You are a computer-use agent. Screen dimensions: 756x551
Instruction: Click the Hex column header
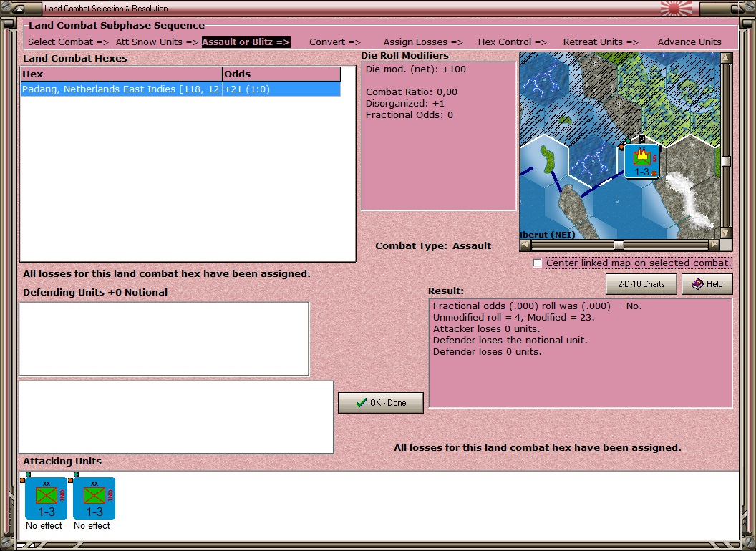pos(121,74)
